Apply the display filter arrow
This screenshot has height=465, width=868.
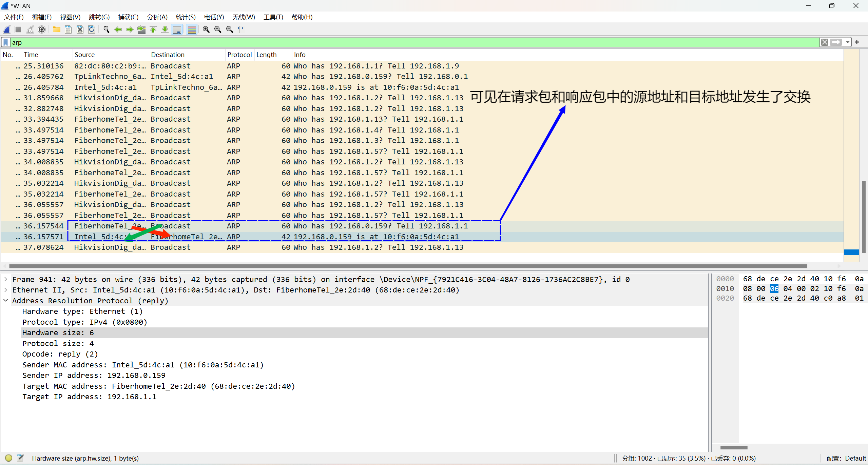[x=836, y=42]
